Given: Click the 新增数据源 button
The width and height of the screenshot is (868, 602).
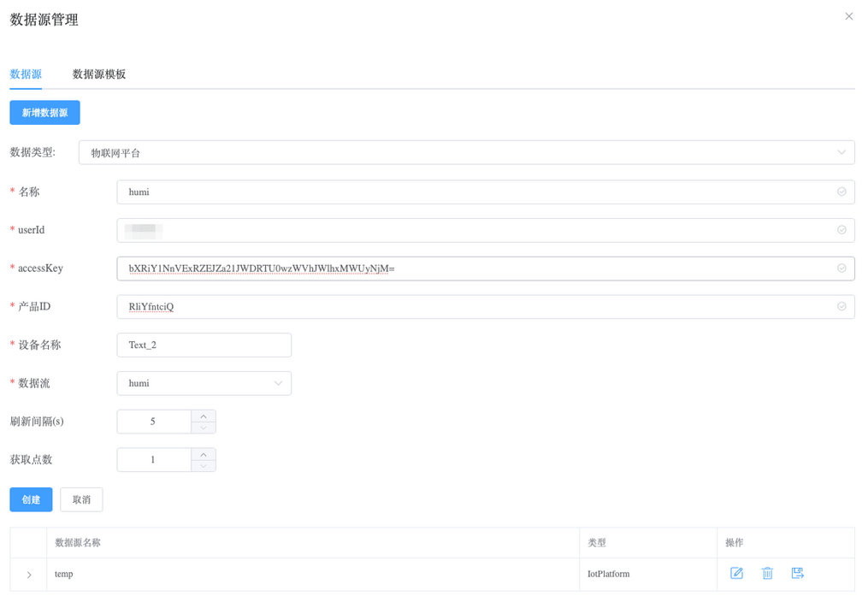Looking at the screenshot, I should pyautogui.click(x=44, y=113).
